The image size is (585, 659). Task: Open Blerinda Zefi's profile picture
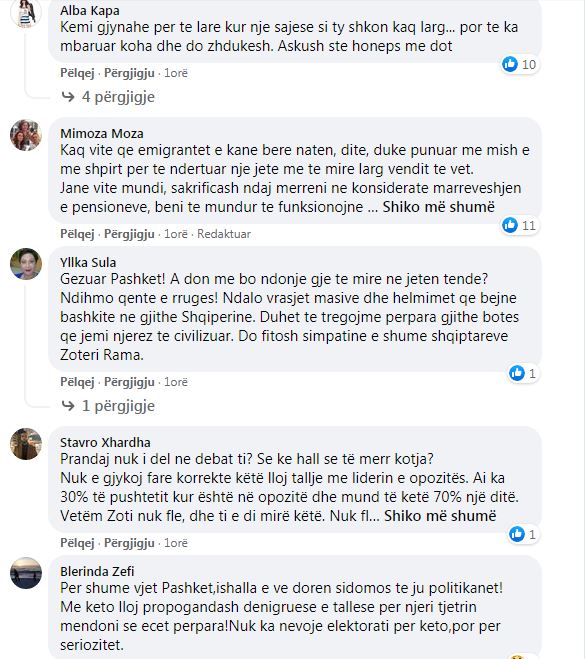point(26,573)
